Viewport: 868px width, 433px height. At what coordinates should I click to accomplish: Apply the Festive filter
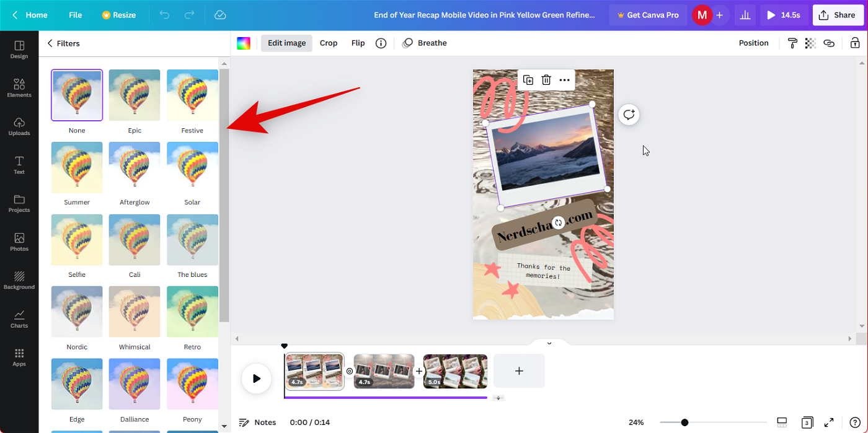tap(192, 95)
